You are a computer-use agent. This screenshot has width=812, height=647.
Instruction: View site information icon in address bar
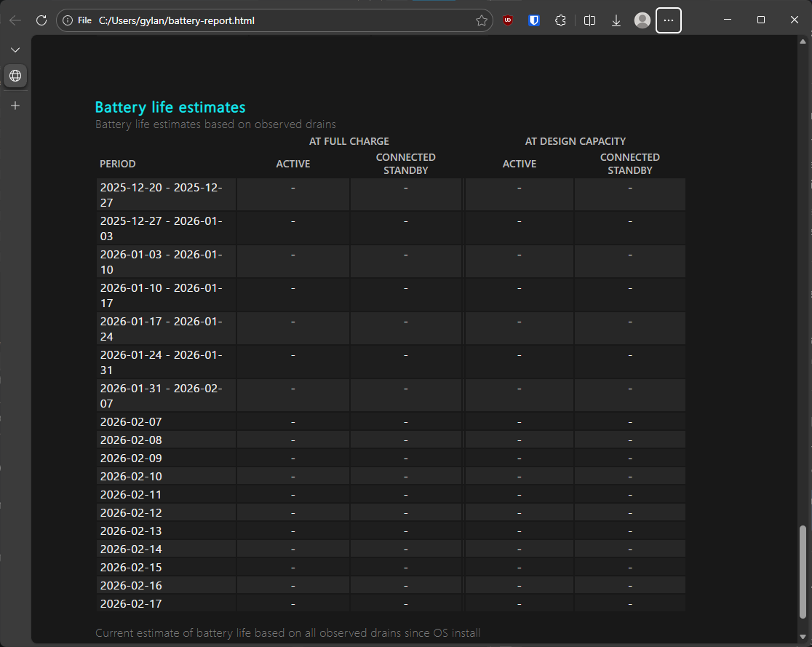(68, 20)
